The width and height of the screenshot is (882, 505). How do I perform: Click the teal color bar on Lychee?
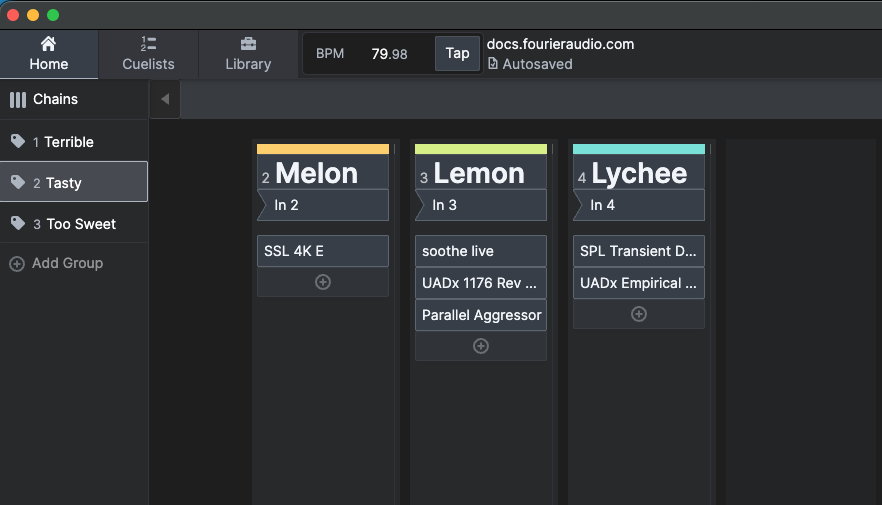tap(639, 149)
